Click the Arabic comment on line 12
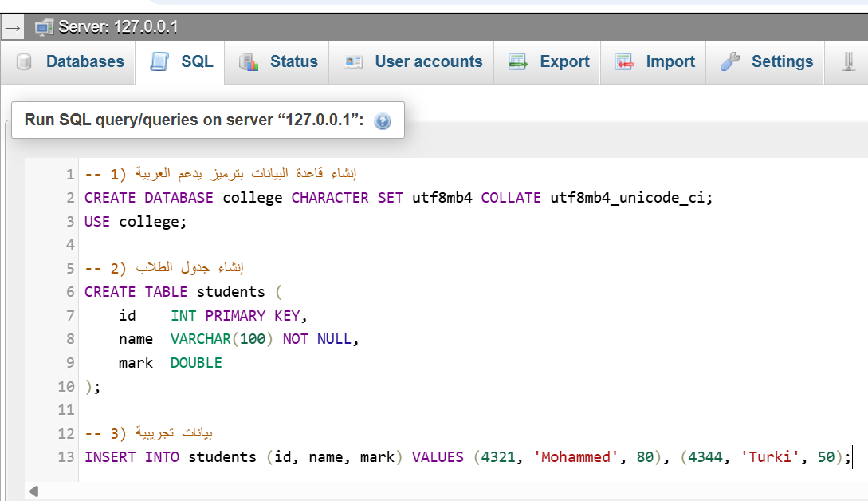The width and height of the screenshot is (868, 501). click(148, 433)
